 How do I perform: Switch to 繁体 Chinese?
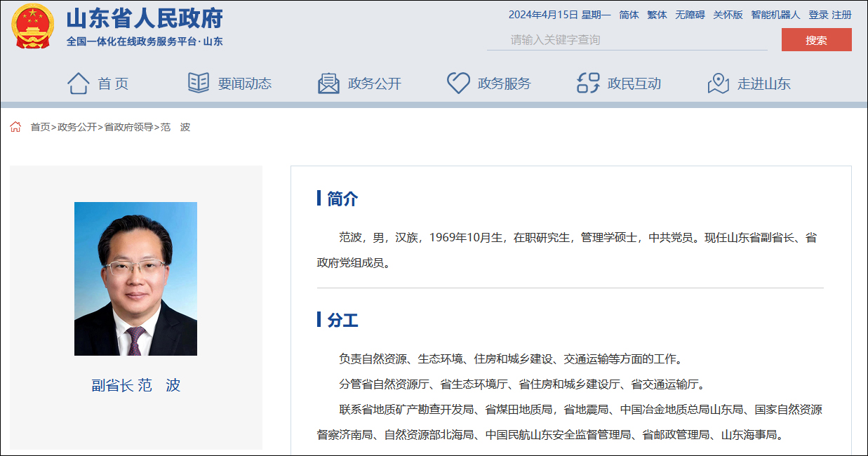pyautogui.click(x=657, y=15)
